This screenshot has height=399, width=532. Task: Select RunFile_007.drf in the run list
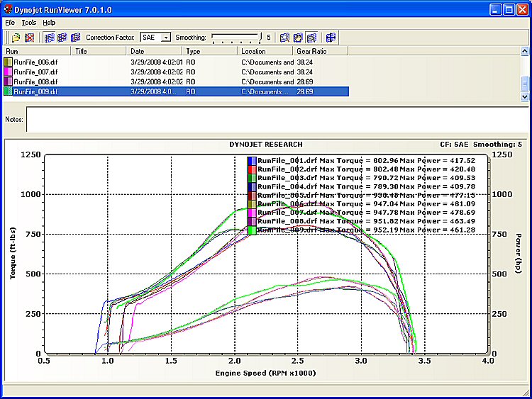[35, 72]
